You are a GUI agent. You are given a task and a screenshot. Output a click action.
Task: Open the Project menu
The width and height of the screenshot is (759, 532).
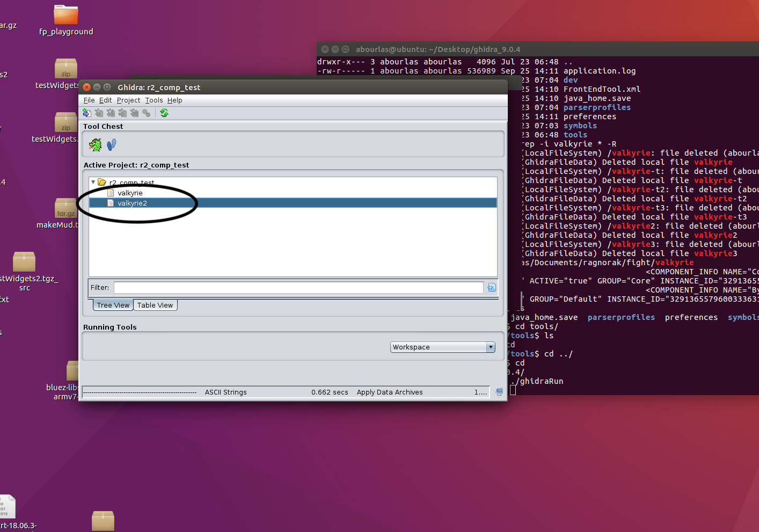(x=128, y=100)
